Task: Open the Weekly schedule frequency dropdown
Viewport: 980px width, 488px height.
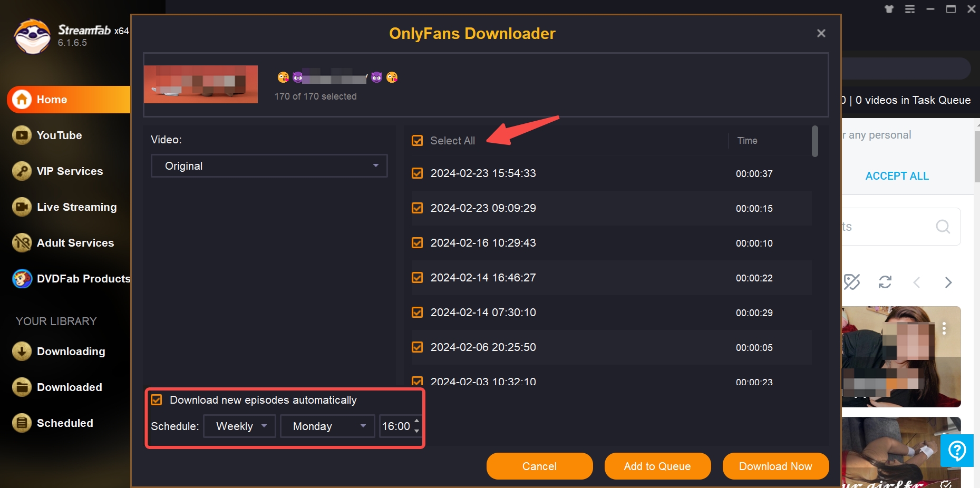Action: point(239,426)
